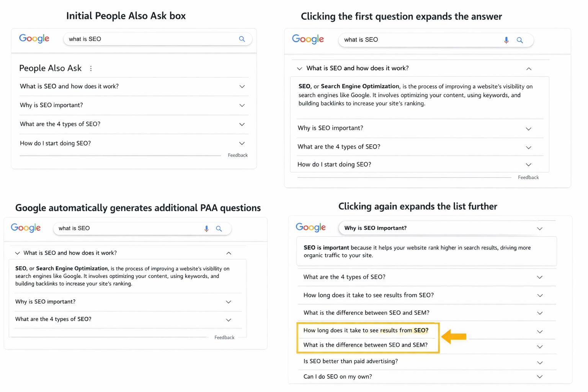
Task: Click the microphone voice search icon
Action: pyautogui.click(x=506, y=40)
